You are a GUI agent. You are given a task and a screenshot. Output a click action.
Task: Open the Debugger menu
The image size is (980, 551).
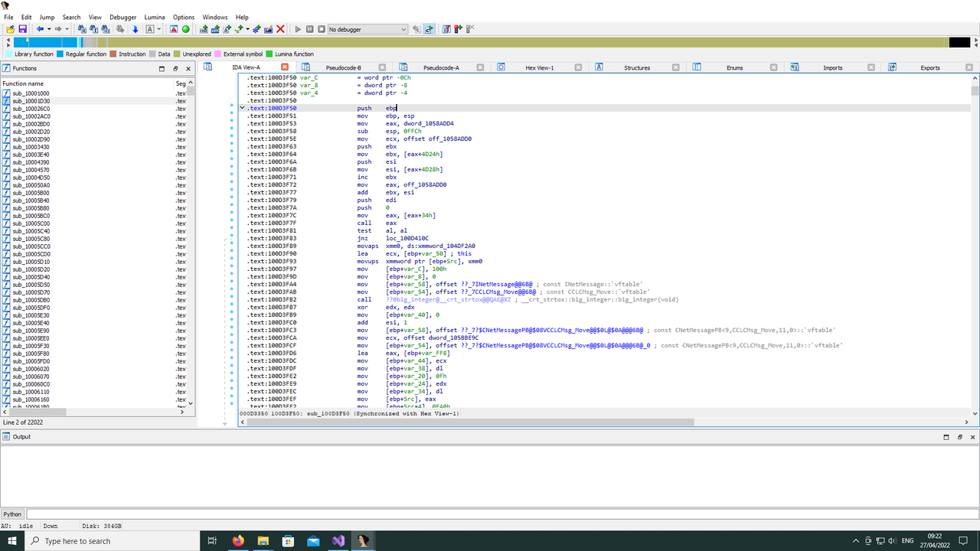pos(122,17)
